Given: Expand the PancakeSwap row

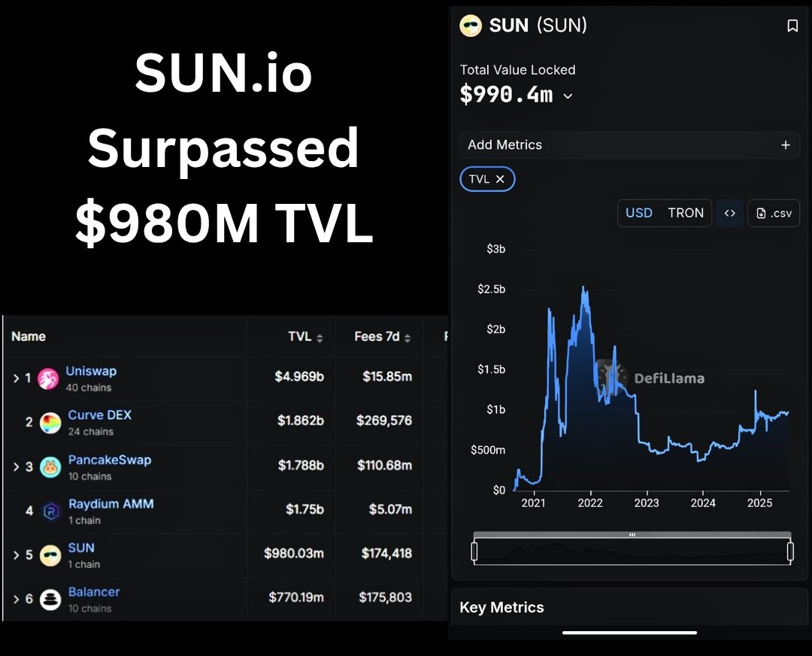Looking at the screenshot, I should click(16, 467).
